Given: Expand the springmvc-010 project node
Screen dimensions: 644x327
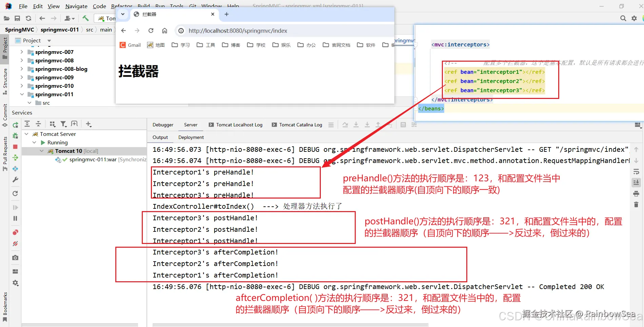Looking at the screenshot, I should click(22, 86).
